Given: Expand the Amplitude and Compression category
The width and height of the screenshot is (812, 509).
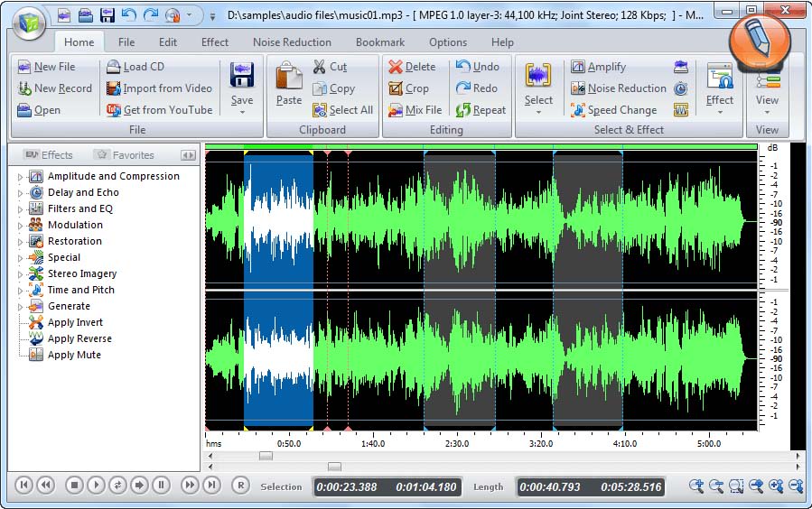Looking at the screenshot, I should pos(20,177).
